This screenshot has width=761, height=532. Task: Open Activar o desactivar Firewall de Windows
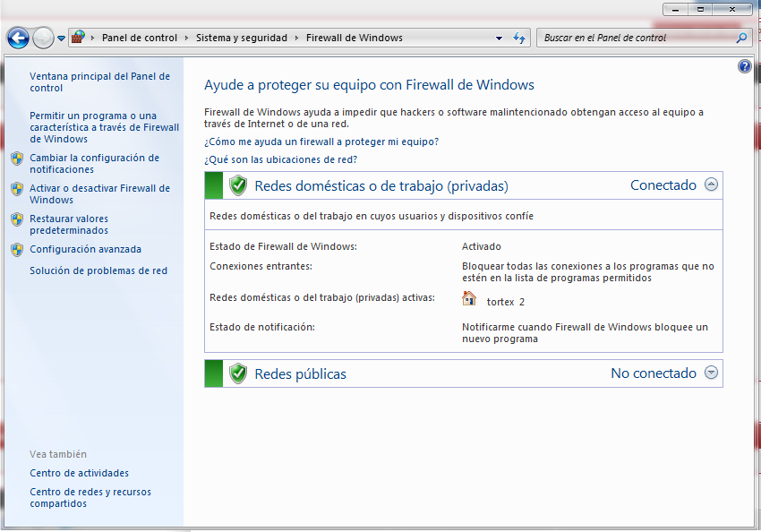tap(99, 194)
